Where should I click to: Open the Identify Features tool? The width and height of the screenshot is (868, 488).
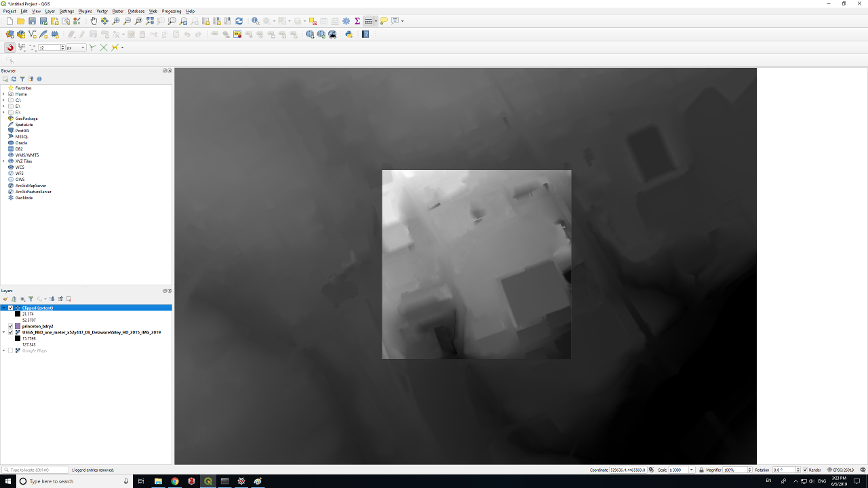click(x=255, y=21)
